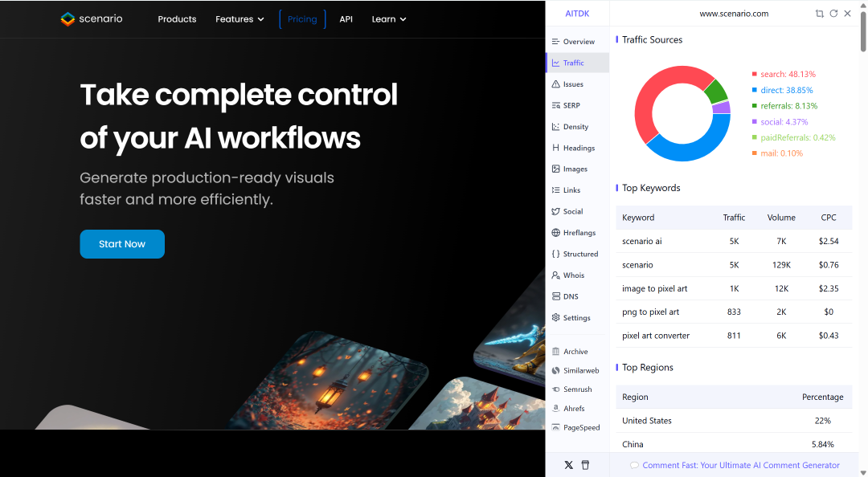Click the CPC column header
Viewport: 868px width, 477px height.
[828, 218]
